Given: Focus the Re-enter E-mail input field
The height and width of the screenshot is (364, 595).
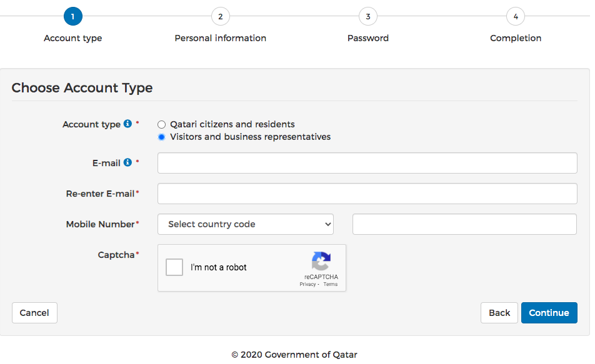Looking at the screenshot, I should [367, 194].
